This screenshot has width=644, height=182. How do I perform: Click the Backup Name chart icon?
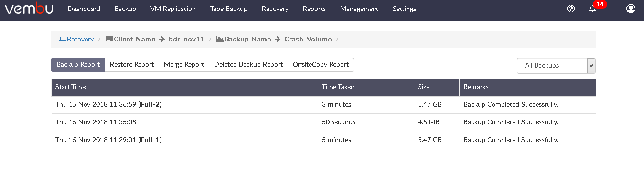coord(220,40)
